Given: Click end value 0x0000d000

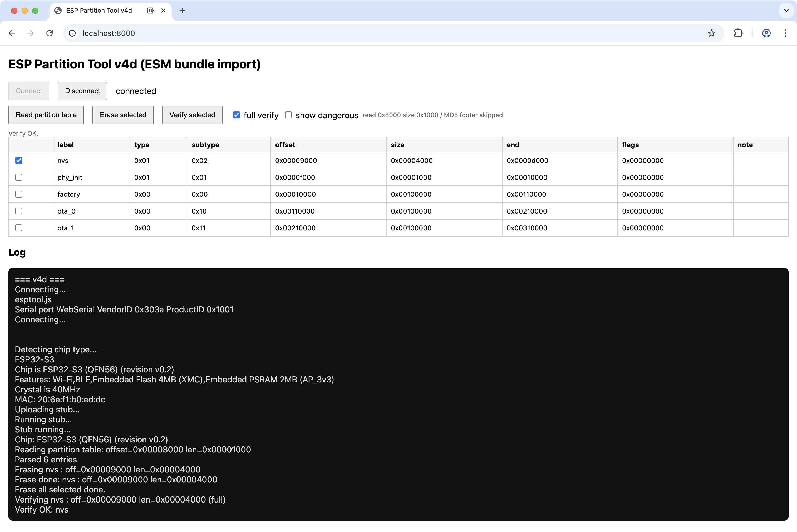Looking at the screenshot, I should 527,160.
